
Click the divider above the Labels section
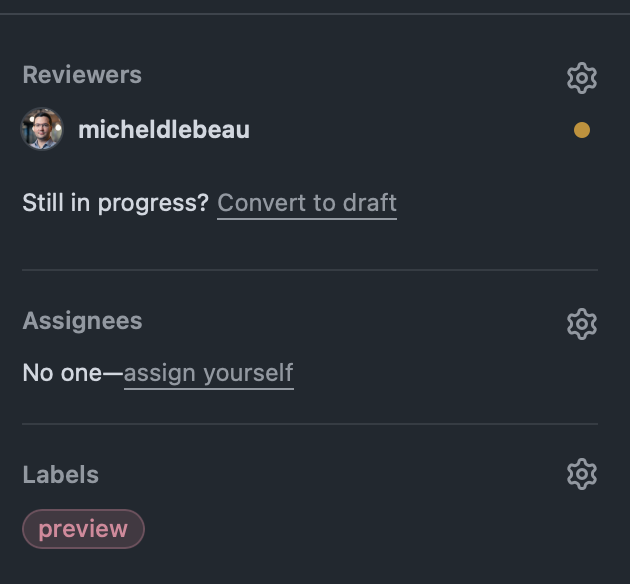click(310, 424)
